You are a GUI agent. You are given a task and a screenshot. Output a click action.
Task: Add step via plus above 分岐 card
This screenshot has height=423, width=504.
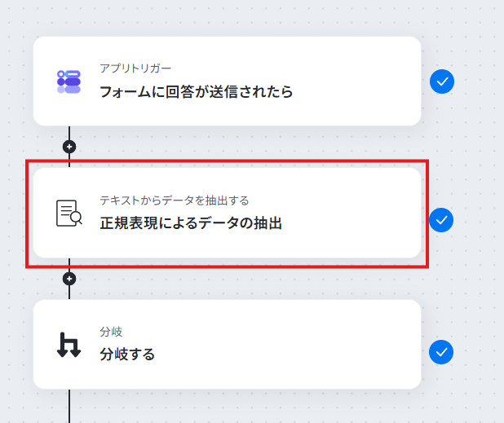[x=69, y=279]
